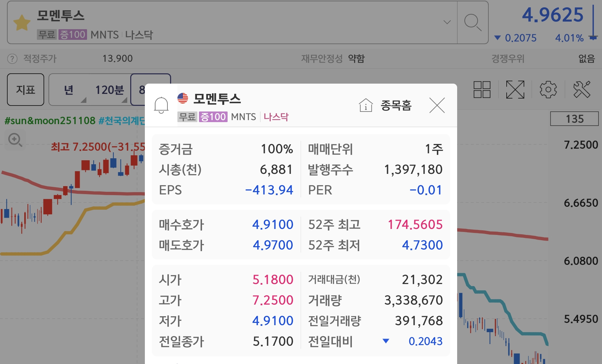Select the 년 period option

coord(68,90)
